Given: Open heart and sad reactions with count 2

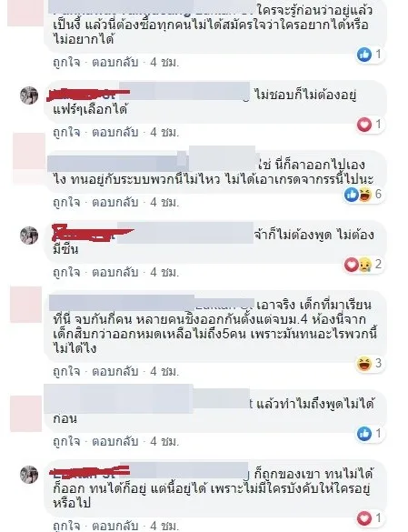Looking at the screenshot, I should pos(363,265).
